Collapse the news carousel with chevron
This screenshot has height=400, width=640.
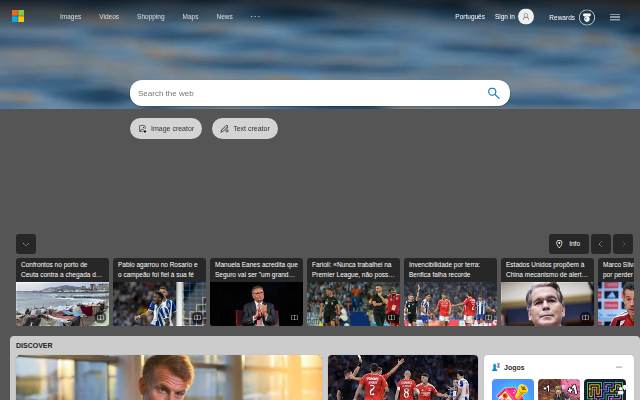coord(26,244)
